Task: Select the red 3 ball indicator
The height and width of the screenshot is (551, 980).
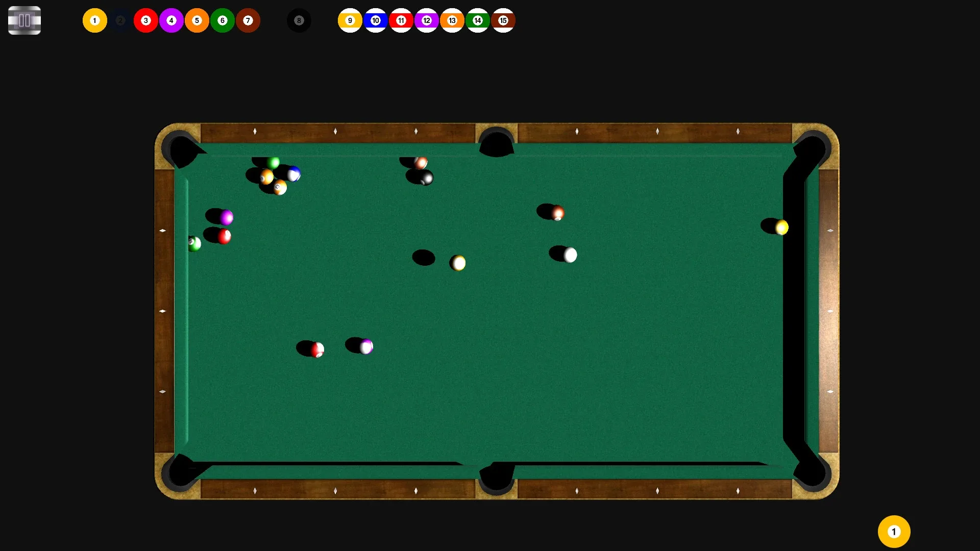Action: [x=146, y=20]
